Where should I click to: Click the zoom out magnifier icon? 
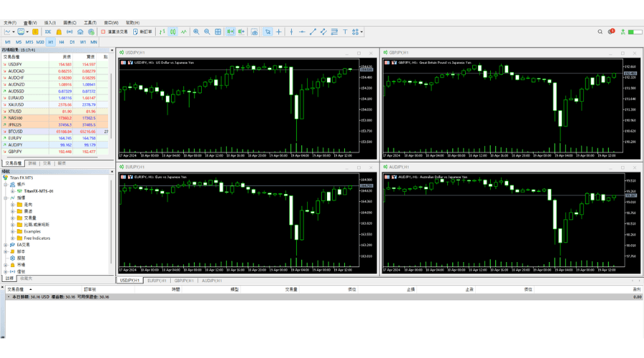click(207, 32)
